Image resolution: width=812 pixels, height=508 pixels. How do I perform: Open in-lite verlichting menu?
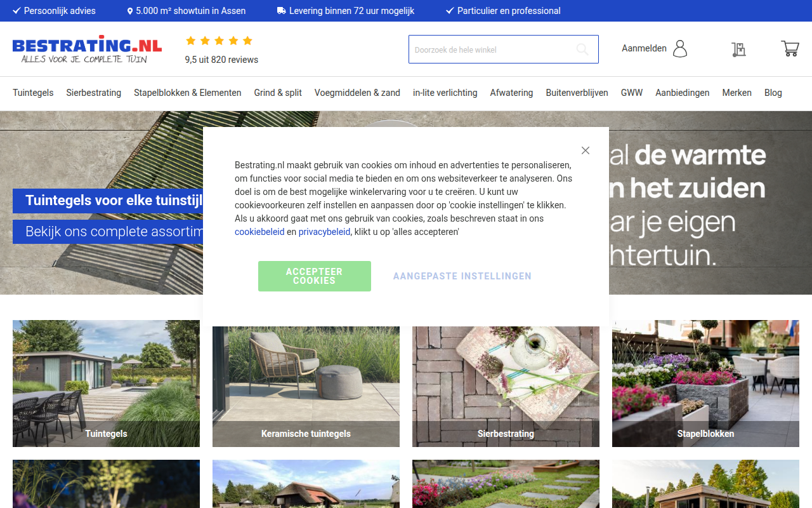(x=445, y=93)
